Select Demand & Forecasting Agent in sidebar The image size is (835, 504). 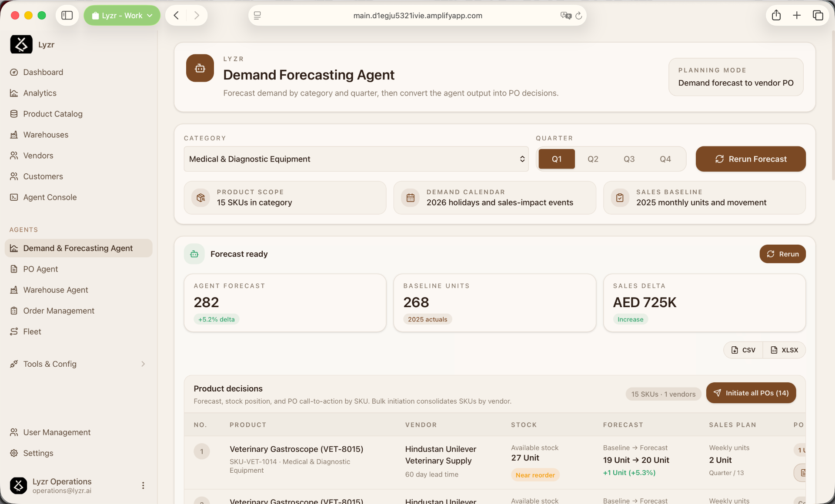click(x=78, y=248)
